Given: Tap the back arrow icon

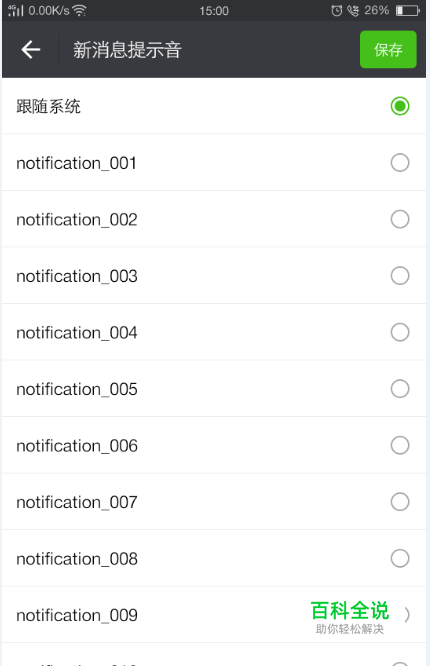Looking at the screenshot, I should pyautogui.click(x=31, y=50).
